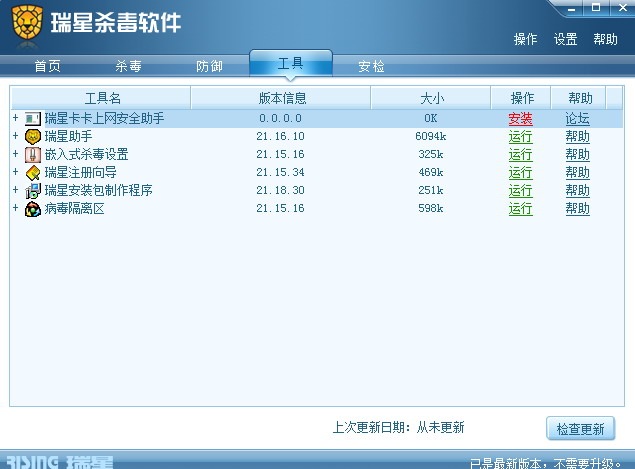Image resolution: width=635 pixels, height=469 pixels.
Task: Expand the 瑞星安装包制作程序 row
Action: [15, 190]
